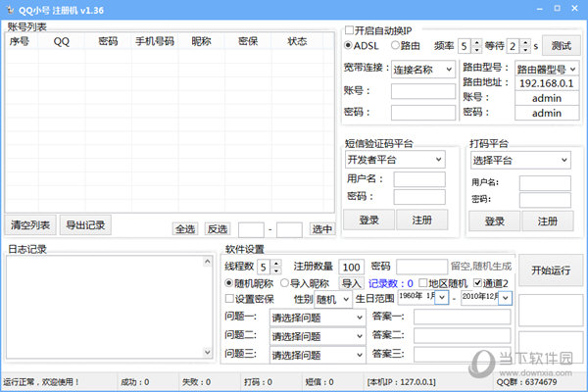Select the 路由 radio option
The image size is (588, 392).
395,45
